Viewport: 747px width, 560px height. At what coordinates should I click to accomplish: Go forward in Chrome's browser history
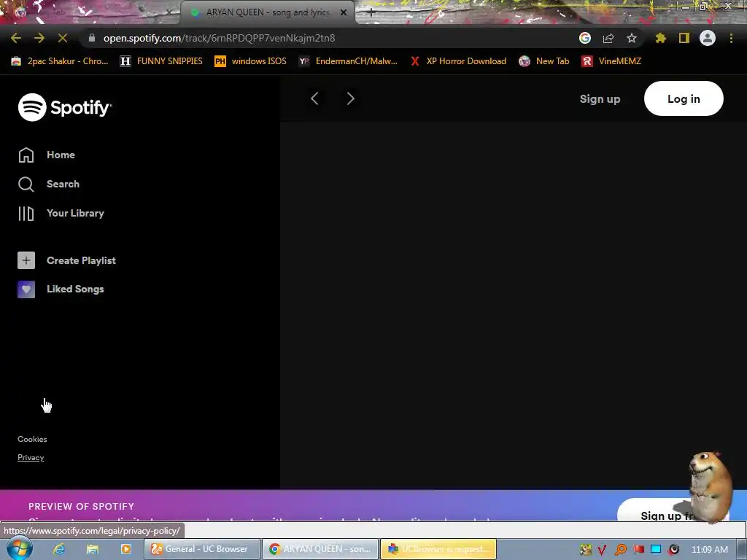coord(39,38)
